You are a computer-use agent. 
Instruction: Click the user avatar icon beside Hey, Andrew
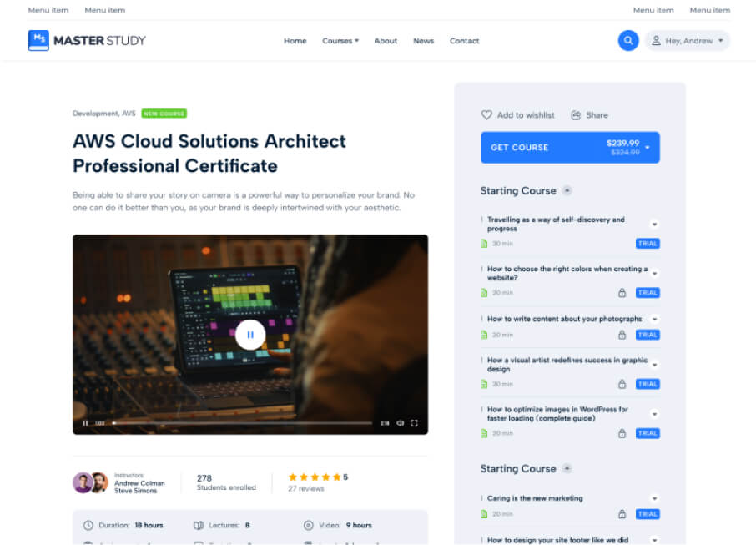coord(656,40)
